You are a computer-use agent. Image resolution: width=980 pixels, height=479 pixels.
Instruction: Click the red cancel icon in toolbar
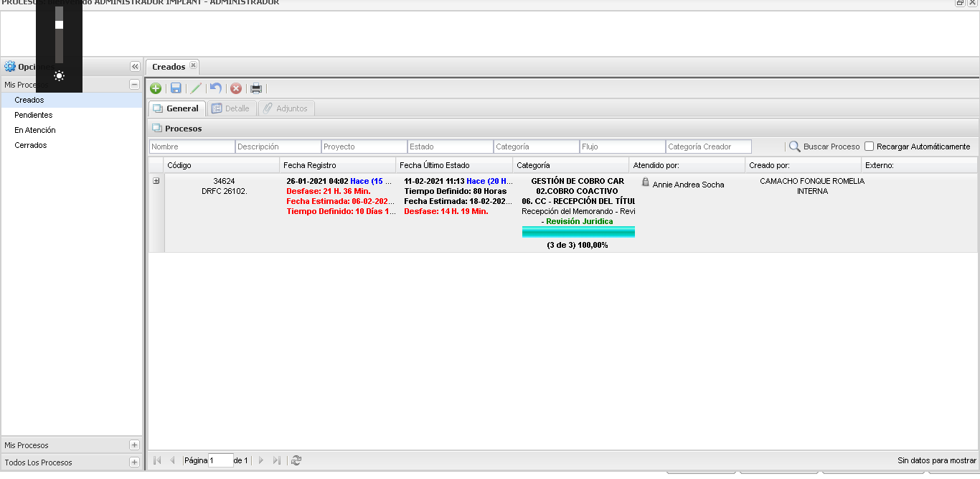[x=235, y=88]
